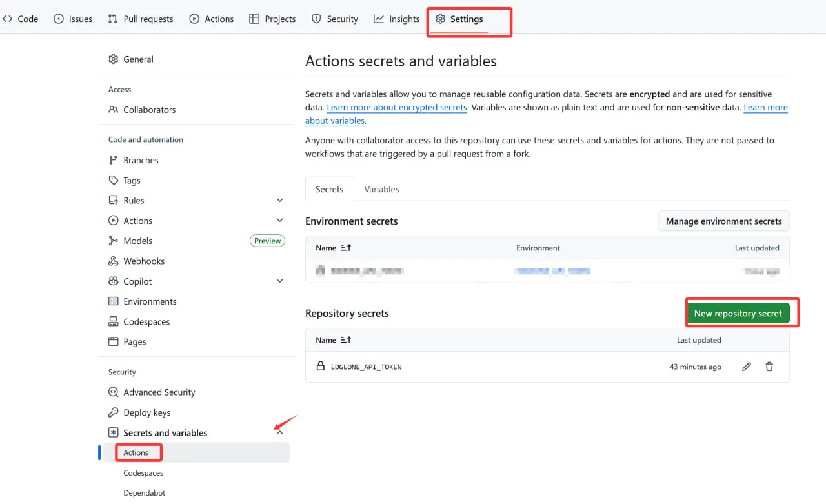Click the lock icon beside EDGEONE_API_TOKEN

click(x=321, y=366)
